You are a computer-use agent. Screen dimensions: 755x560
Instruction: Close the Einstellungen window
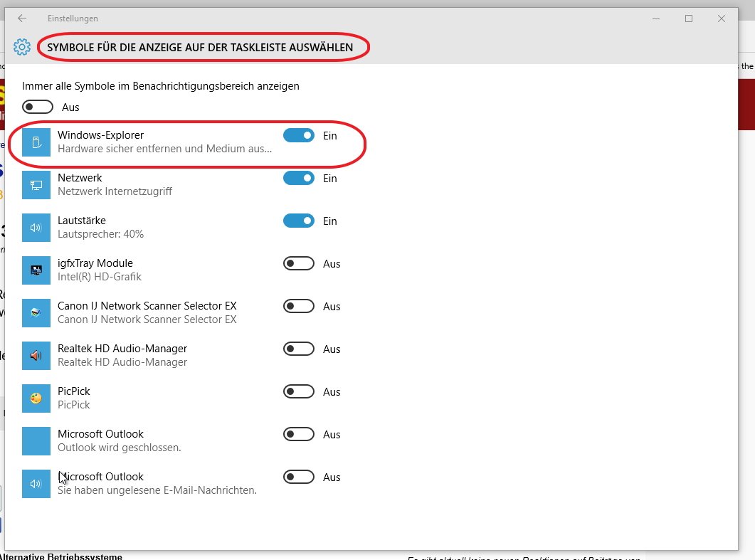722,19
